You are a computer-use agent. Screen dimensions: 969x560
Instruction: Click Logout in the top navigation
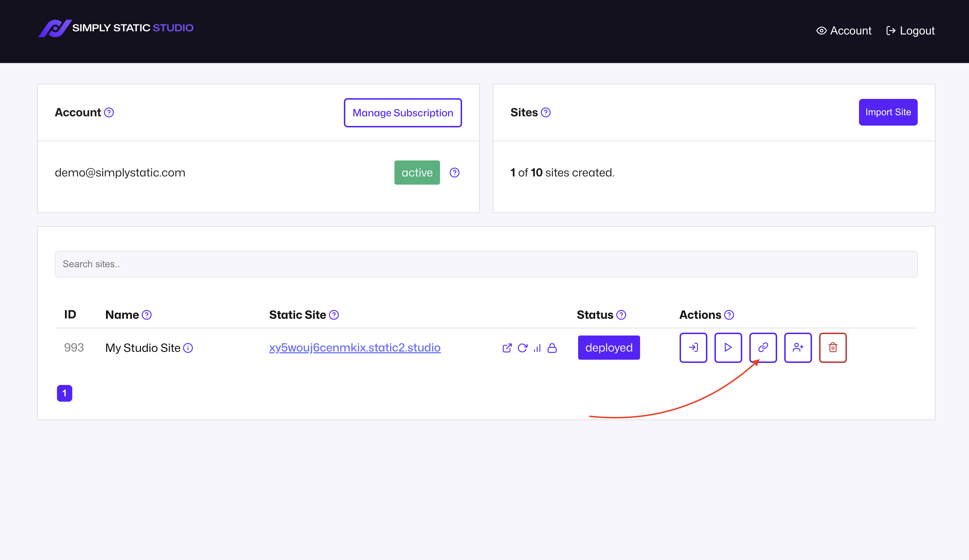(910, 31)
